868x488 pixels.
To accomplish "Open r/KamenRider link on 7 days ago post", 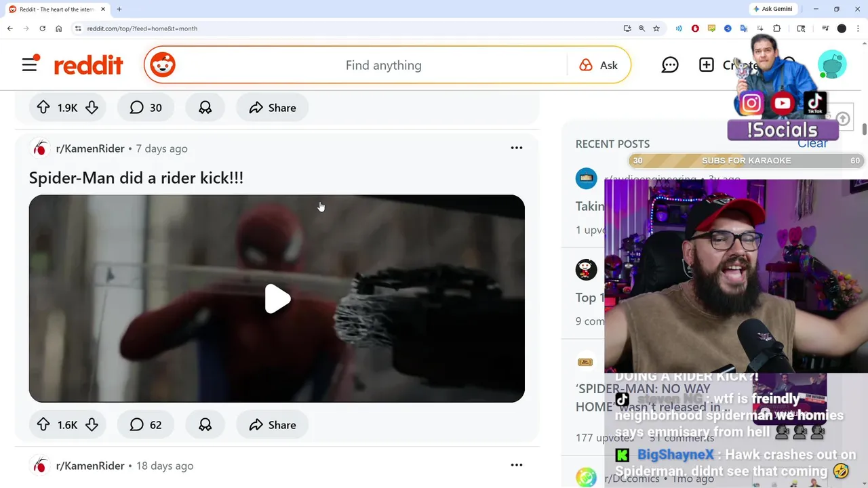I will coord(90,148).
